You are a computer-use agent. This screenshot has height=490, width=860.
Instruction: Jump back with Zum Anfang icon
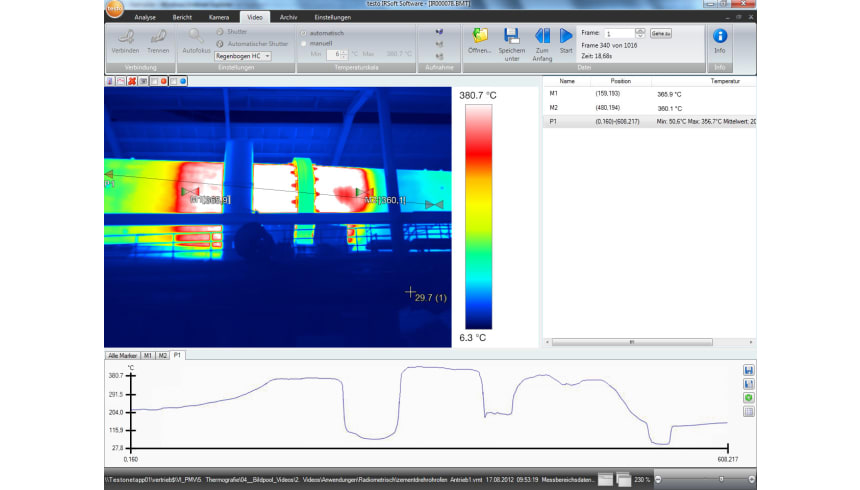pyautogui.click(x=543, y=38)
